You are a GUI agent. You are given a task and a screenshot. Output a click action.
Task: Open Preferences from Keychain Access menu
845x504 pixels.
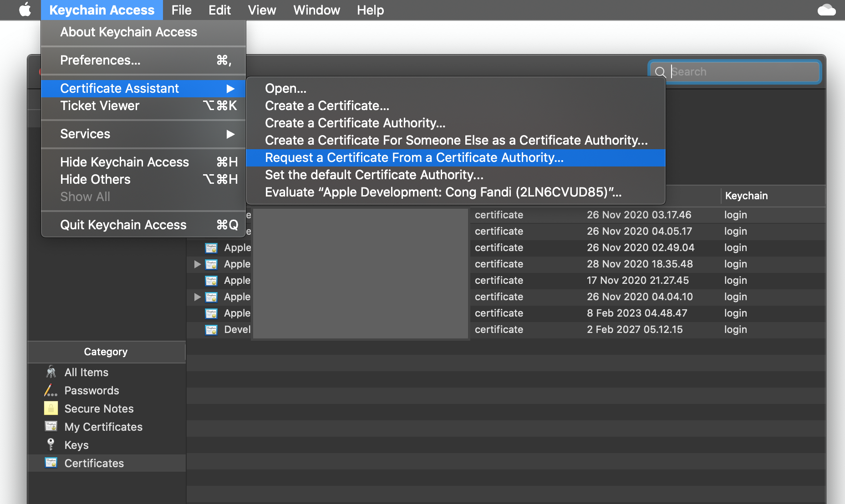(100, 60)
